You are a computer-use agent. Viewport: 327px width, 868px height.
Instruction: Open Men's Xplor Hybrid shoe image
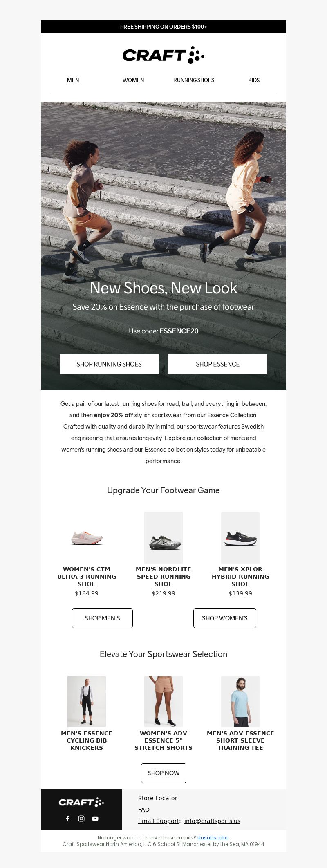(x=240, y=538)
